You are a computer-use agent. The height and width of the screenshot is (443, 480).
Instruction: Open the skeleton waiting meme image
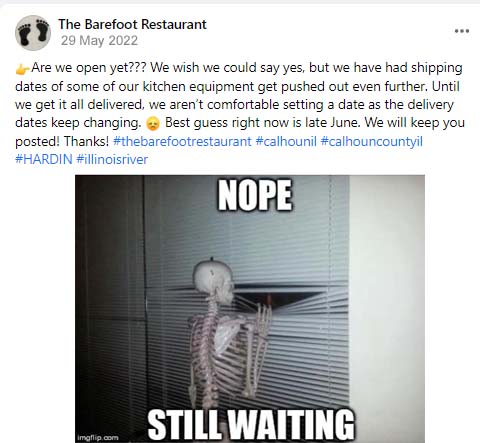point(250,309)
